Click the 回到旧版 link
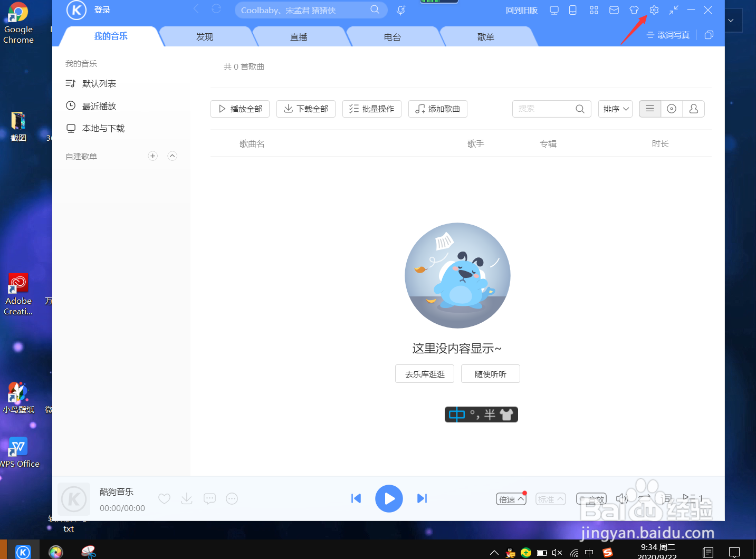Image resolution: width=756 pixels, height=559 pixels. pyautogui.click(x=521, y=9)
